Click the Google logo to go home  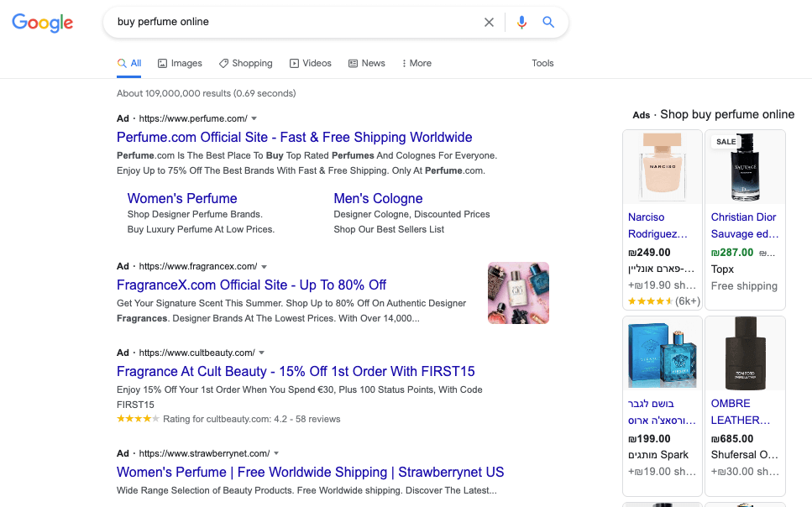[42, 23]
